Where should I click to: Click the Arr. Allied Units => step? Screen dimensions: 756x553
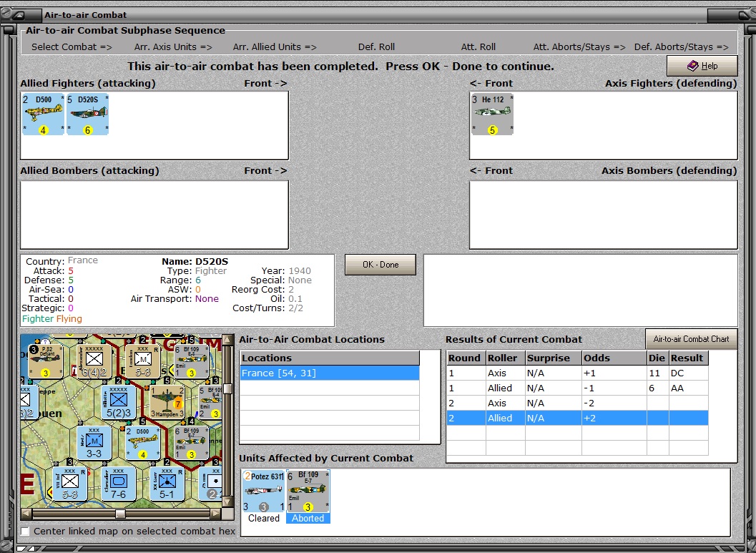(x=275, y=47)
